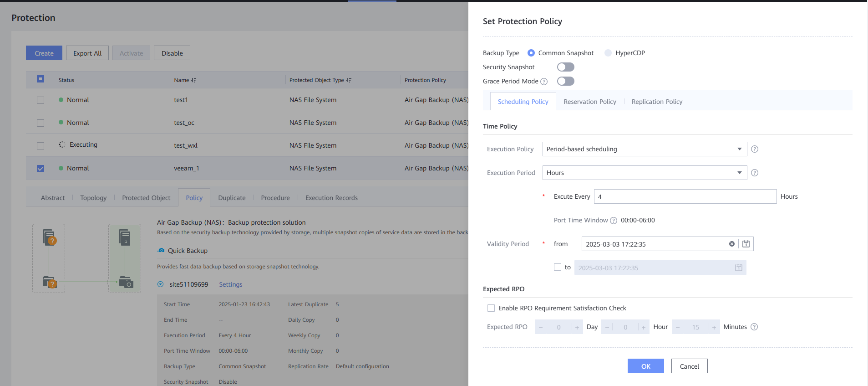Enable Grace Period Mode switch

565,81
